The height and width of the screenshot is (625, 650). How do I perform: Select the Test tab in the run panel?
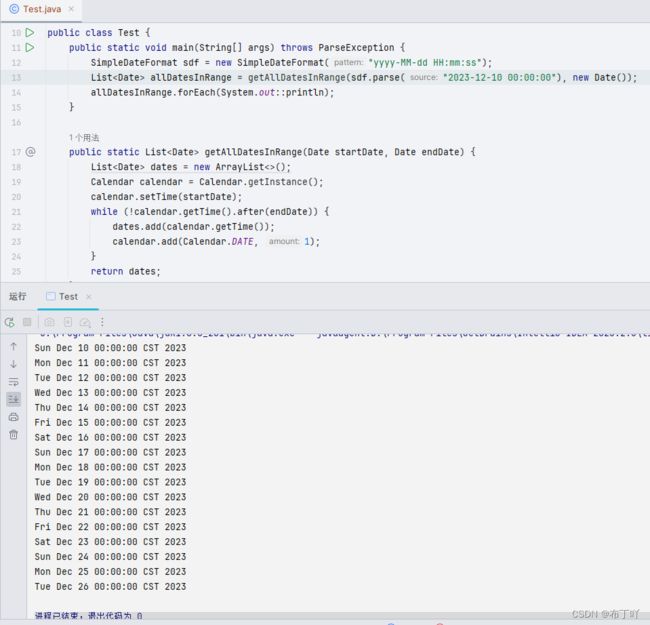point(67,297)
